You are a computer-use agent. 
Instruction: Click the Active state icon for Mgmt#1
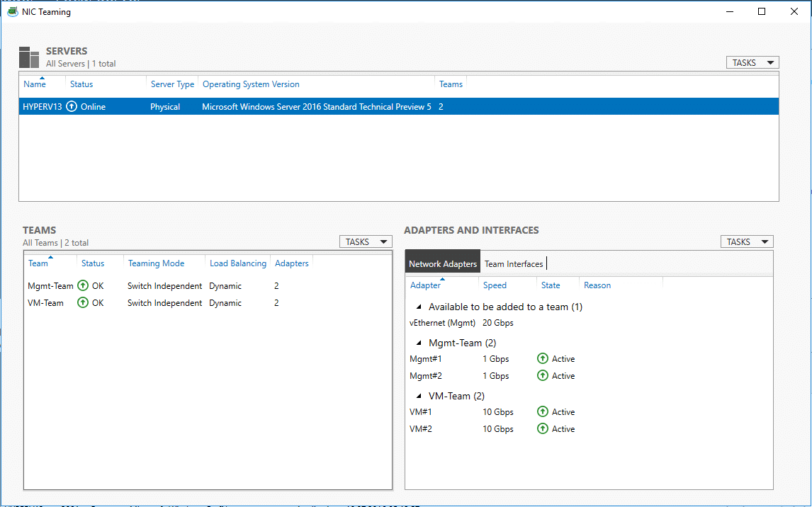tap(542, 358)
